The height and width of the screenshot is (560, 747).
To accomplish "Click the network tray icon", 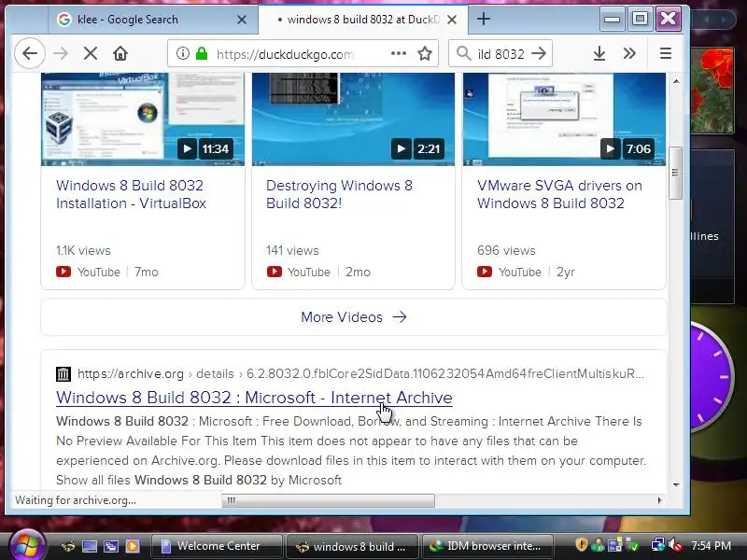I will coord(658,545).
